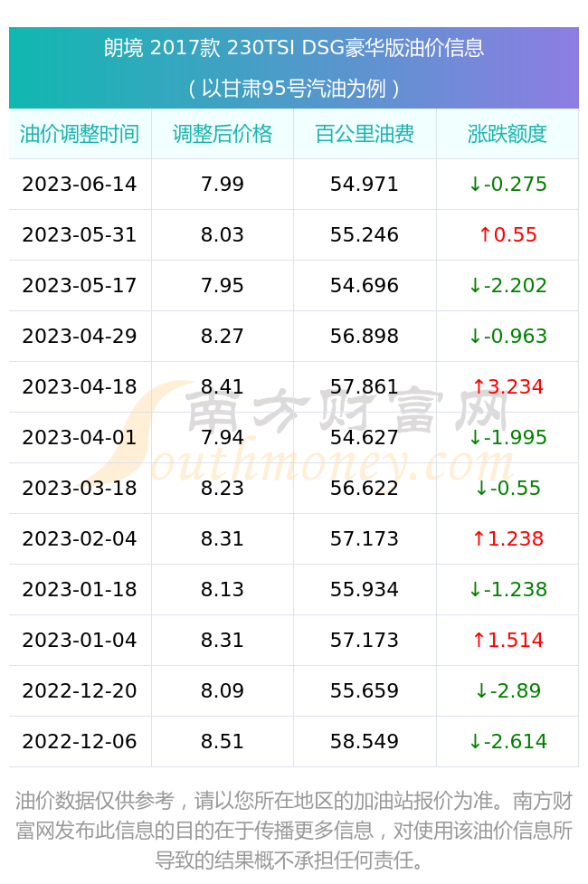Image resolution: width=588 pixels, height=884 pixels.
Task: Click the fuel cost value '56.898'
Action: 365,337
